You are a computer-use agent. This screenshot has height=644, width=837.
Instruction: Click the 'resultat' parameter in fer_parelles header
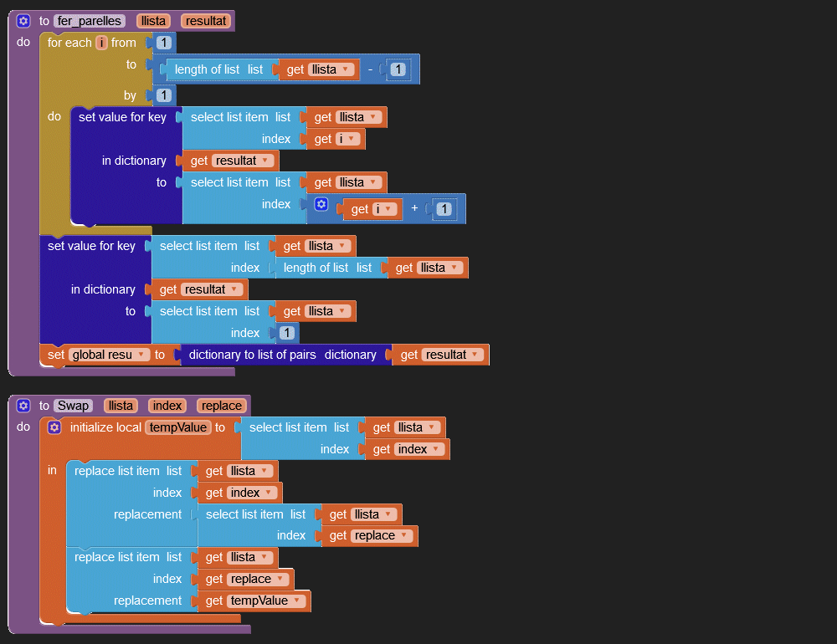pyautogui.click(x=205, y=21)
